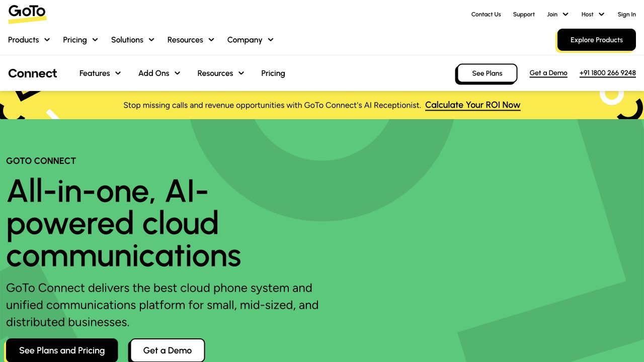Expand the Products chevron

(x=47, y=40)
